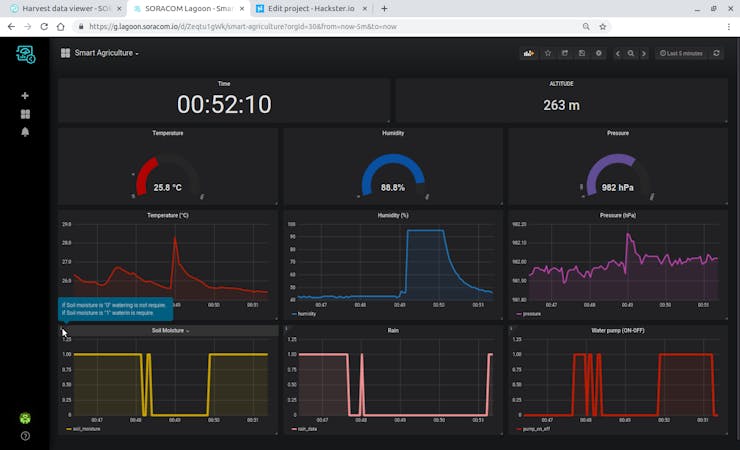Open a new browser tab
This screenshot has height=450, width=740.
tap(384, 8)
